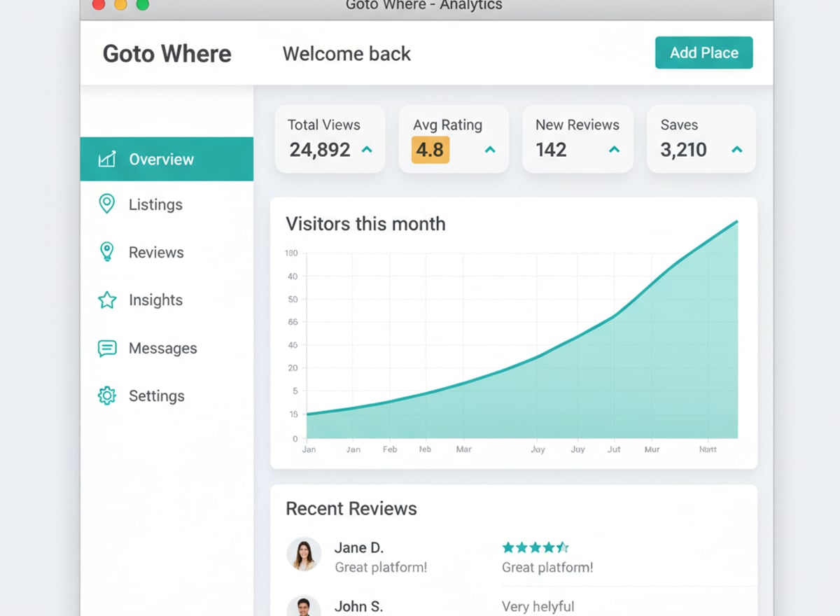Click the Total Views up arrow
This screenshot has width=840, height=616.
(x=366, y=150)
